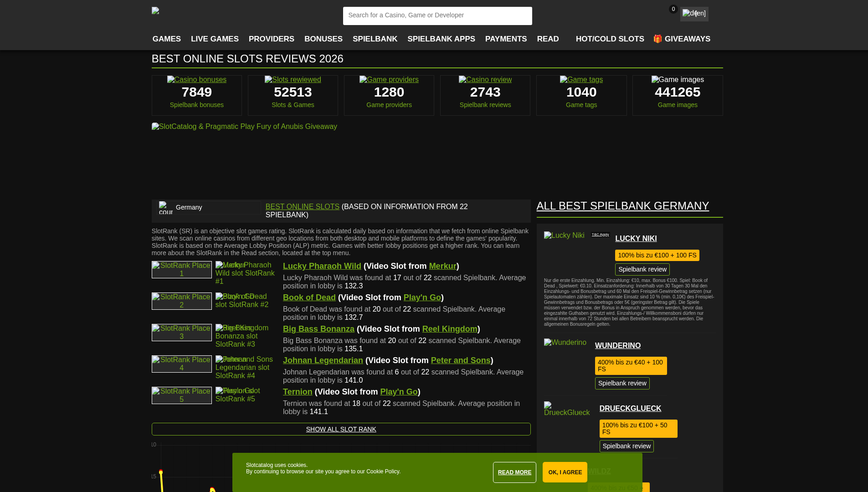Open the Casino bonuses stat image

[197, 79]
